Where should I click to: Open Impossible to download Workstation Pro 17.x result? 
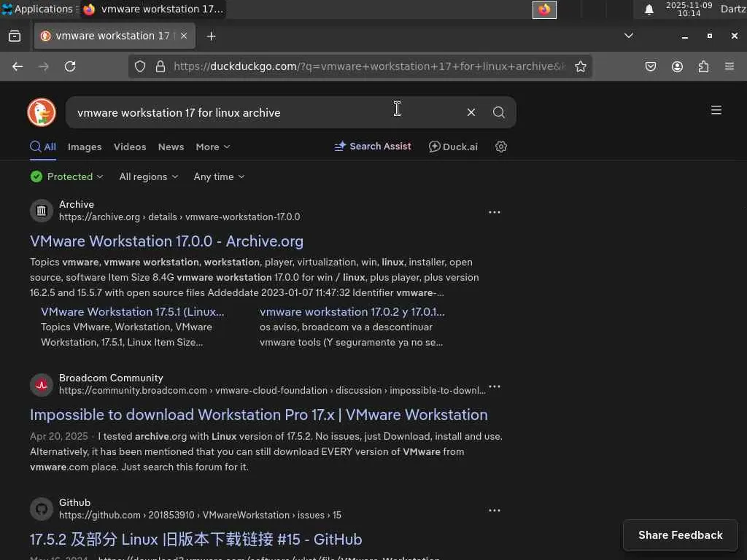coord(259,415)
